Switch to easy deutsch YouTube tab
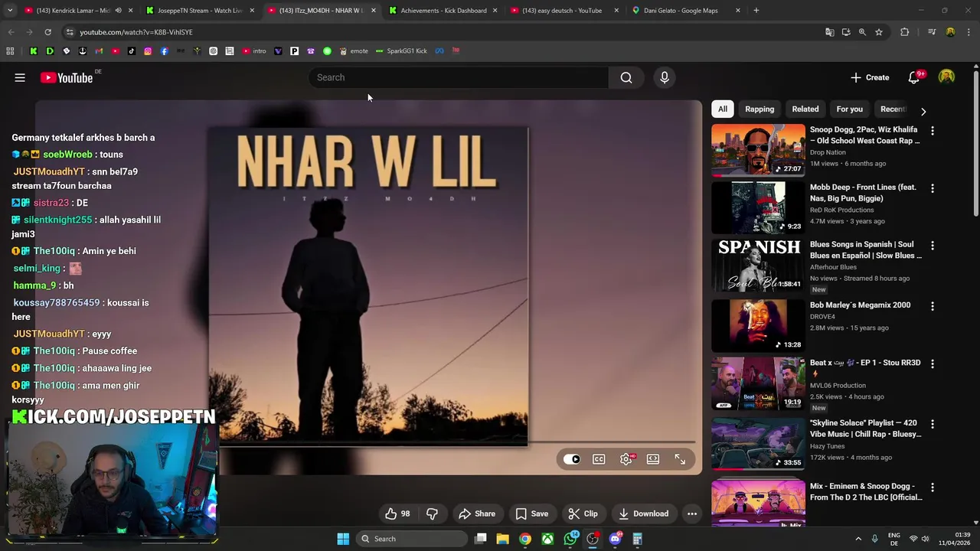The image size is (980, 551). pos(563,11)
